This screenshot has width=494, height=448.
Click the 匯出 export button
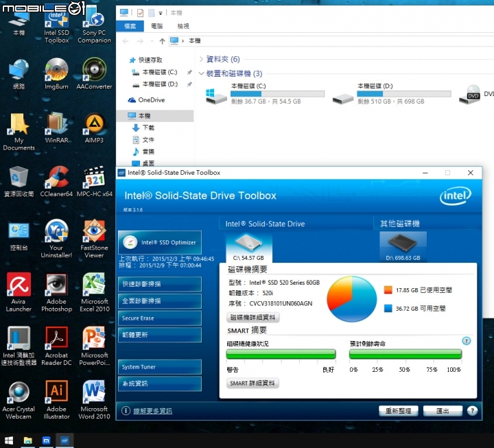click(443, 411)
